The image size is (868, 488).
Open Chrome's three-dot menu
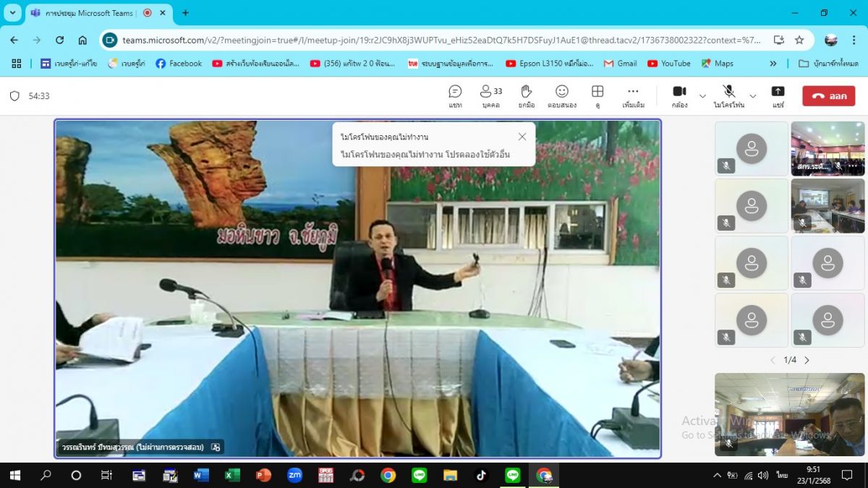coord(854,40)
